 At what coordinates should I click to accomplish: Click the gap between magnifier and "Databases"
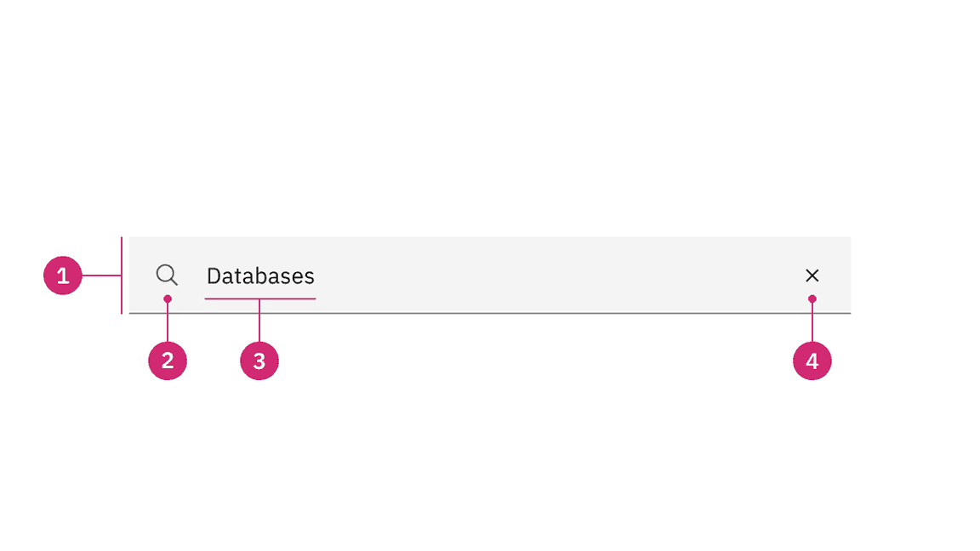[192, 275]
